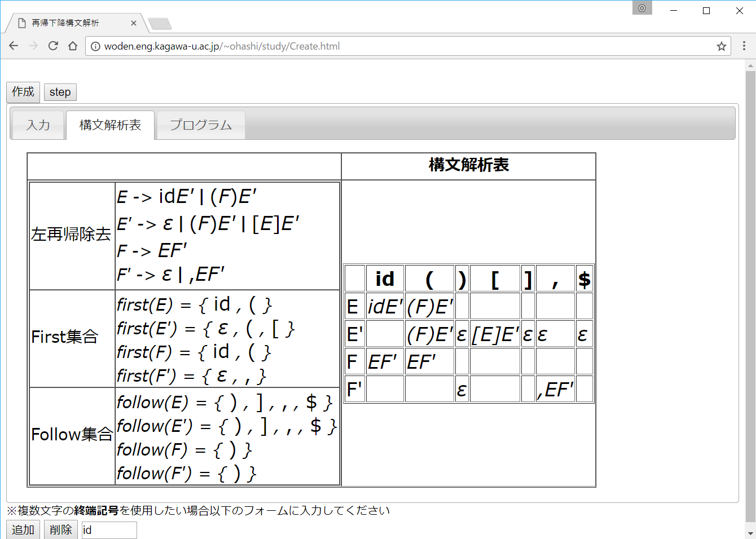
Task: Open a new browser tab
Action: [160, 24]
